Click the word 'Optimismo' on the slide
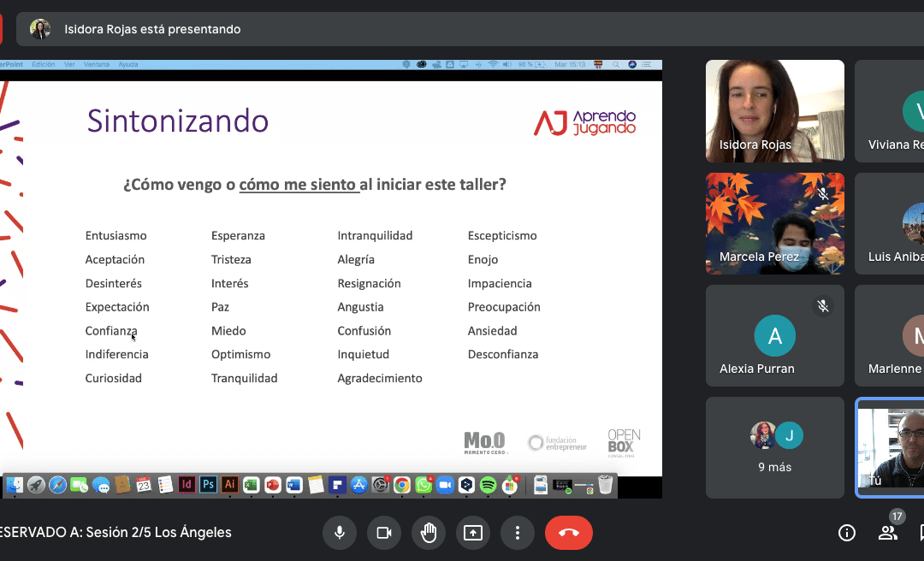Image resolution: width=924 pixels, height=561 pixels. click(241, 354)
